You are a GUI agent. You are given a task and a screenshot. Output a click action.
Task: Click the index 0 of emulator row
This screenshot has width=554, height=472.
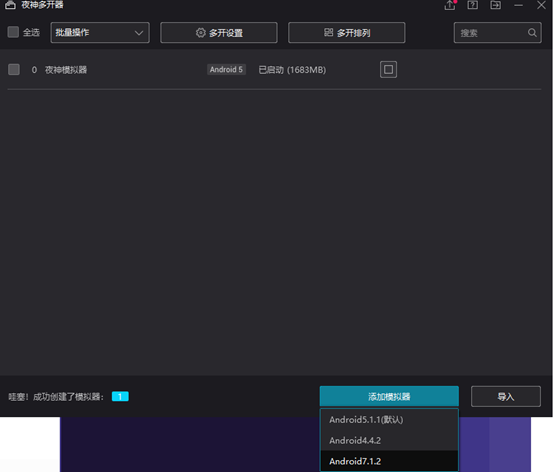(x=34, y=70)
